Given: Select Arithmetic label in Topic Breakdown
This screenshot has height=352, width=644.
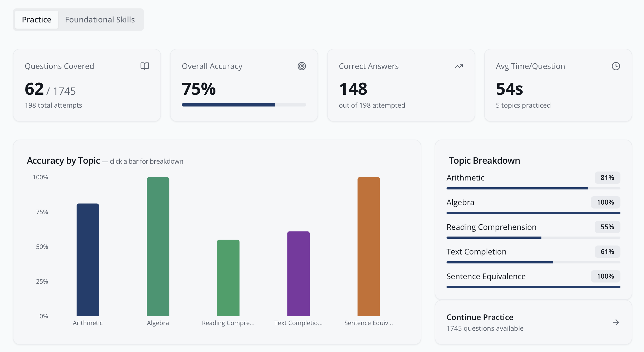Looking at the screenshot, I should (465, 178).
